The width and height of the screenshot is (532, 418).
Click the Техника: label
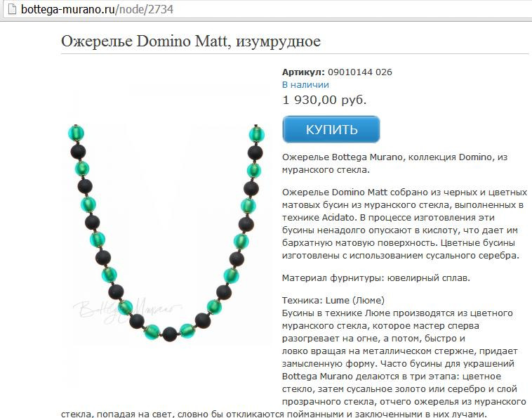(302, 301)
